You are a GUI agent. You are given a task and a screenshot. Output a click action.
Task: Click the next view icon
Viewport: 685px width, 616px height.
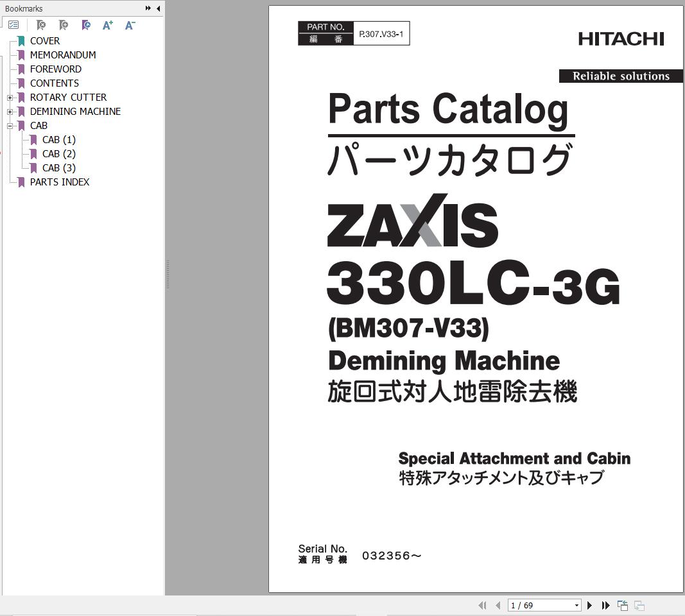coord(639,605)
